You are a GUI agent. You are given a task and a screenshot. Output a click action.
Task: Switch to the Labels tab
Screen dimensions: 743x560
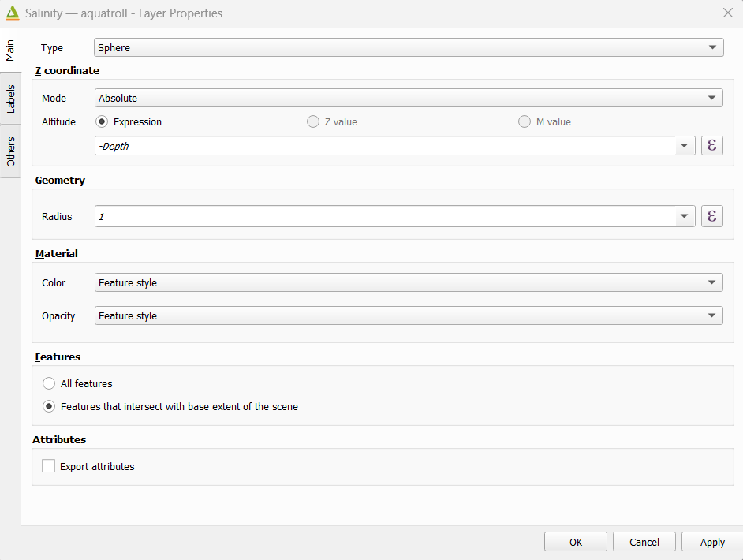coord(10,99)
